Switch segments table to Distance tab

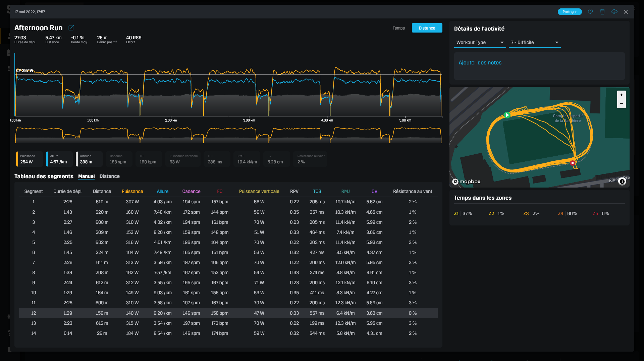109,176
